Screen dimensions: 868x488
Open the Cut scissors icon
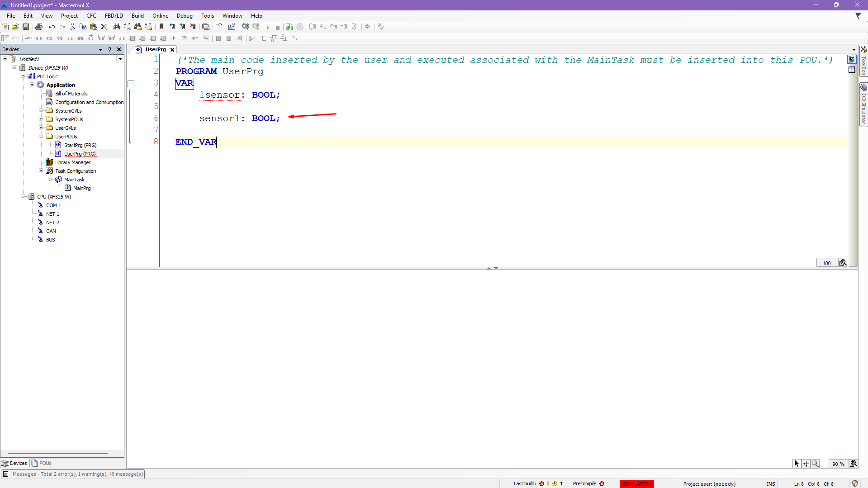pyautogui.click(x=72, y=27)
